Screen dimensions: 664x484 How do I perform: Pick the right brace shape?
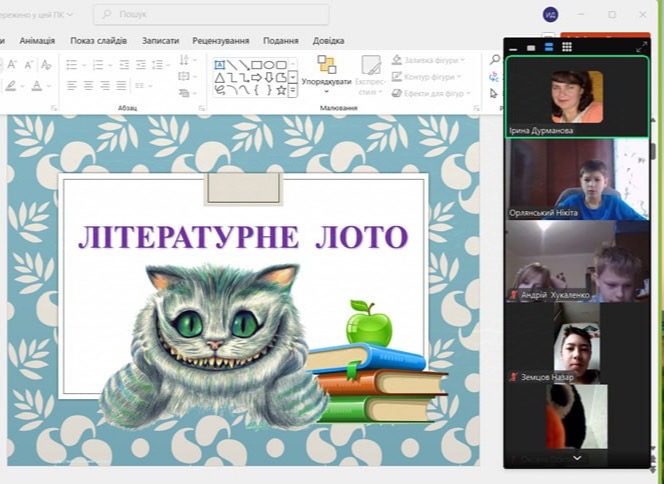(x=269, y=90)
